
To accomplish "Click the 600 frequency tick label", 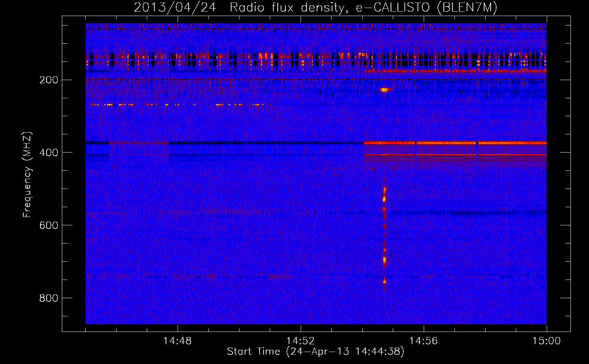I will [x=49, y=225].
